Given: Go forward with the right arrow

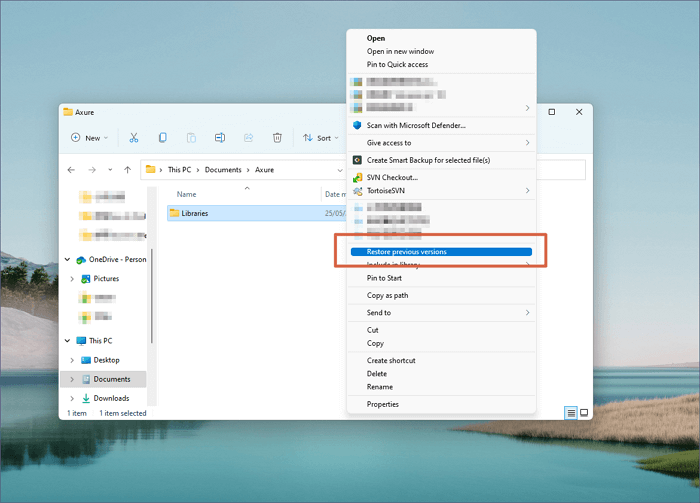Looking at the screenshot, I should (92, 170).
